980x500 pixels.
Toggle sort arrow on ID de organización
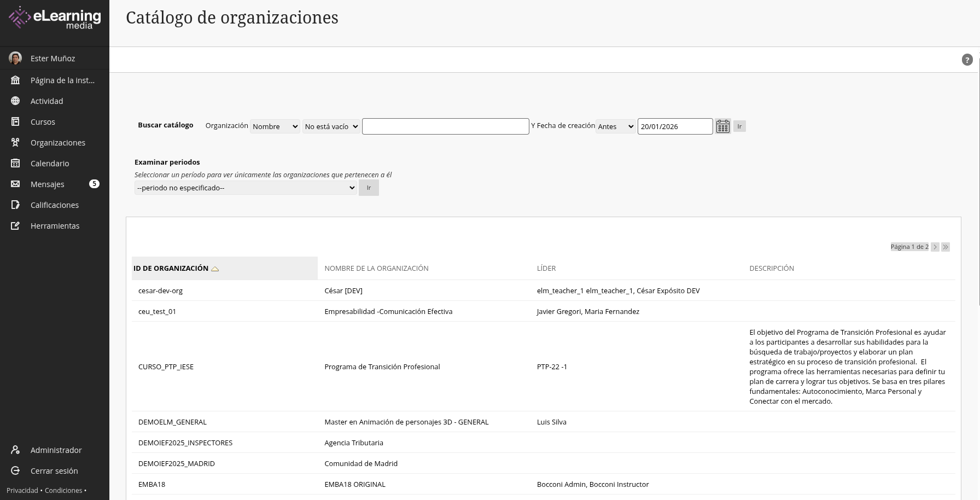click(215, 269)
